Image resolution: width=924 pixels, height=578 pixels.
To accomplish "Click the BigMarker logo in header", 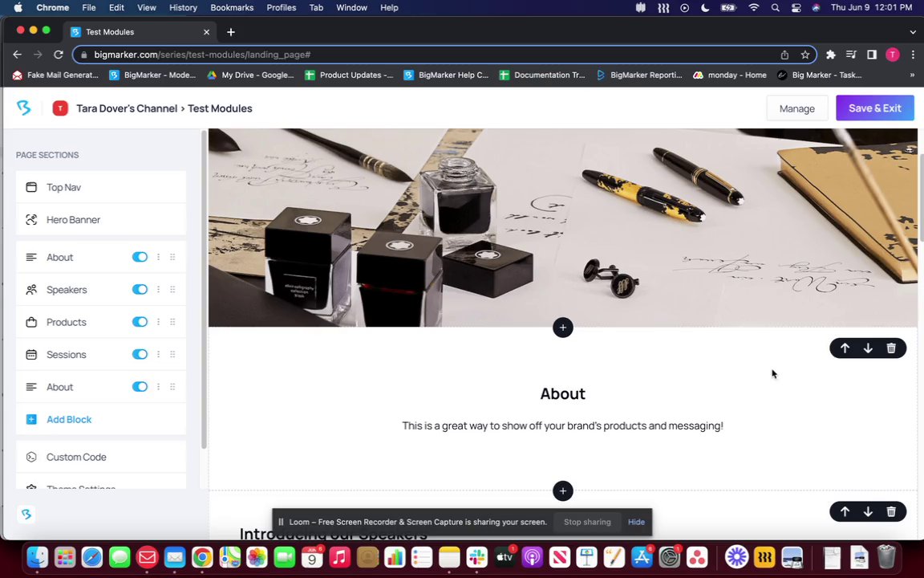I will pyautogui.click(x=23, y=108).
